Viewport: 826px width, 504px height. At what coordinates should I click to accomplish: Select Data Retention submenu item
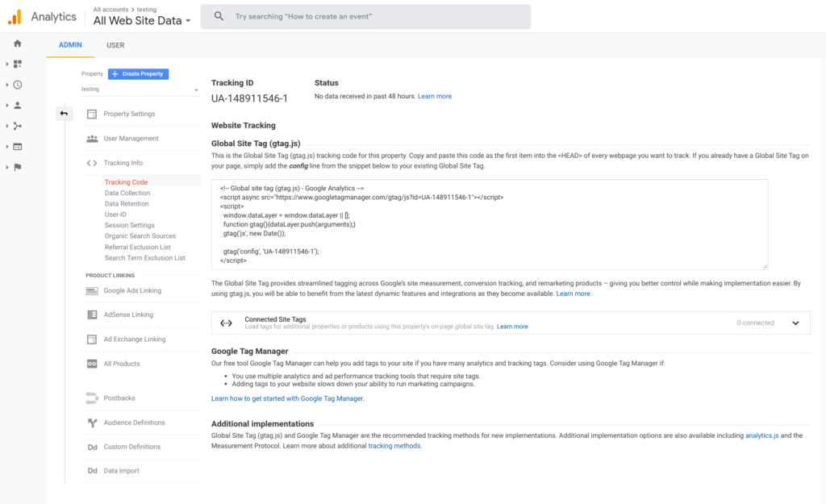tap(127, 204)
